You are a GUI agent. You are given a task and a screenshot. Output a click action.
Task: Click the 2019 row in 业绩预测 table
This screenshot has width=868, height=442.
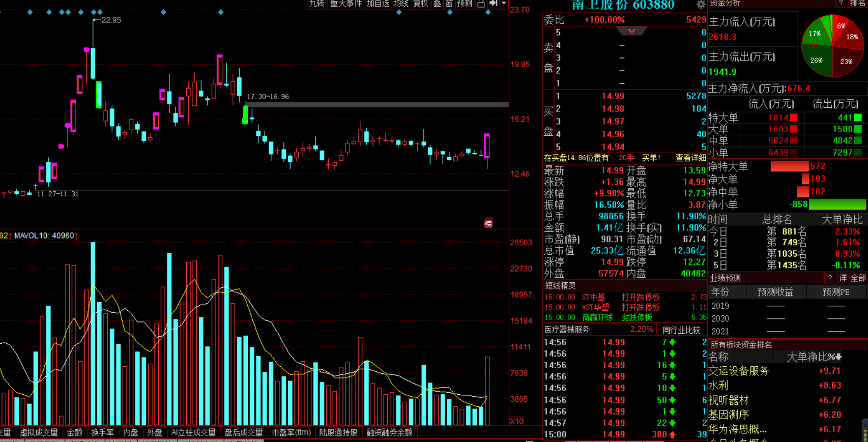coord(787,306)
